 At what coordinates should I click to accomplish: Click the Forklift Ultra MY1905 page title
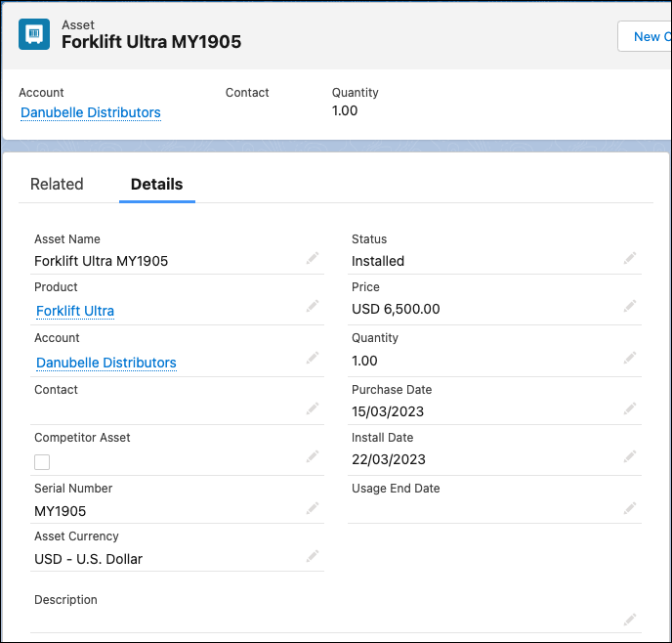(x=151, y=42)
